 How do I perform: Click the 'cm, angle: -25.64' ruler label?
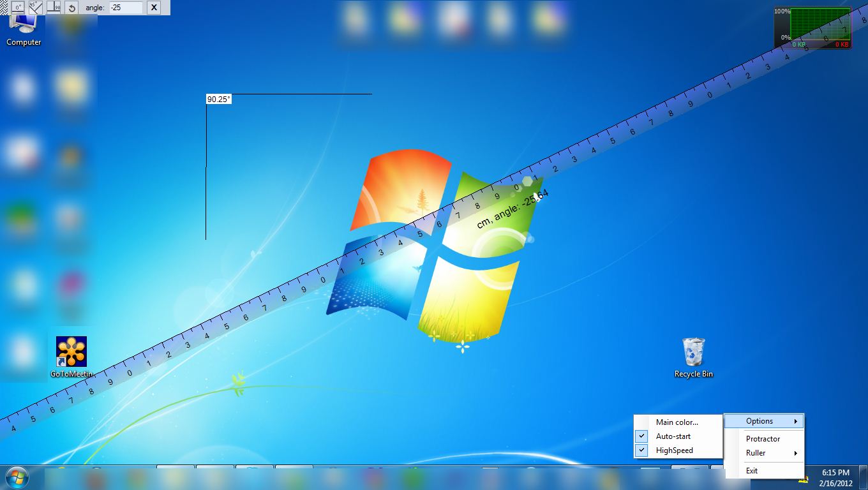click(513, 209)
